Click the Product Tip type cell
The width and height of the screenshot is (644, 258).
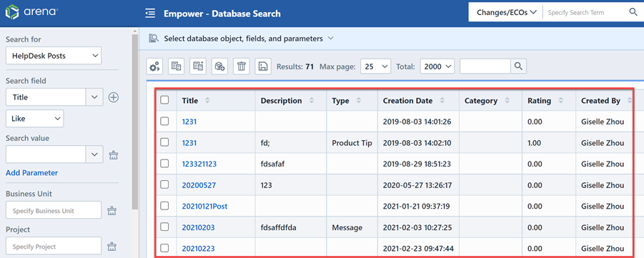(352, 143)
